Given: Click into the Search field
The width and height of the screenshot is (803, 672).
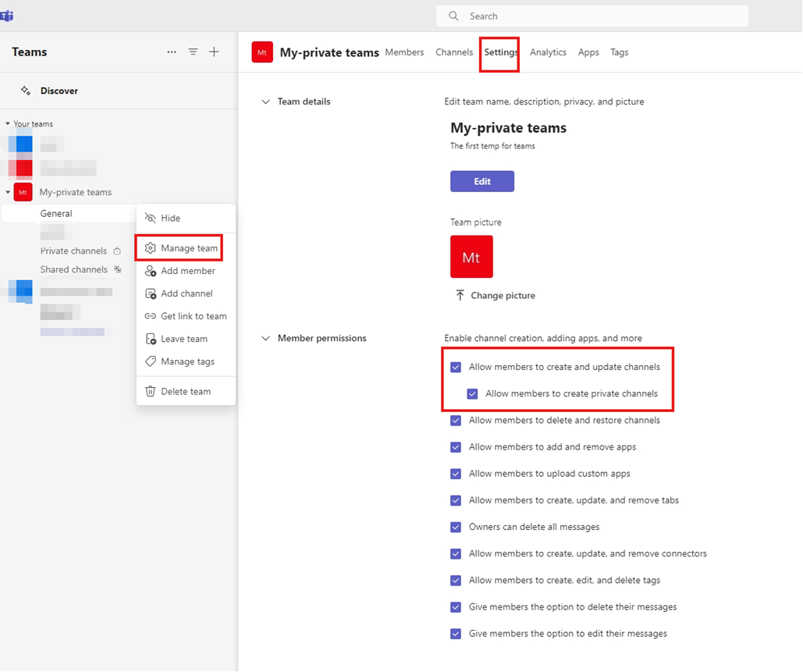Looking at the screenshot, I should [592, 16].
